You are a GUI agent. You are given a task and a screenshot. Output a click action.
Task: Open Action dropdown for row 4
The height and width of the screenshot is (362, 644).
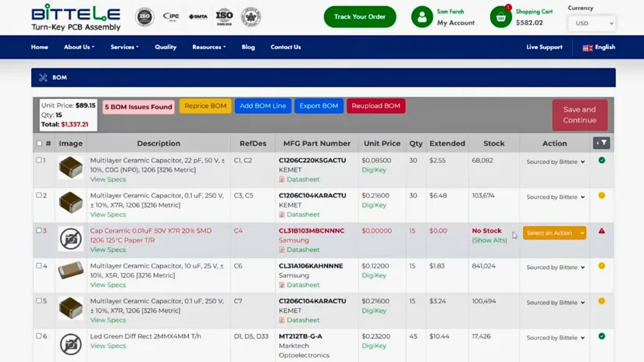tap(555, 267)
